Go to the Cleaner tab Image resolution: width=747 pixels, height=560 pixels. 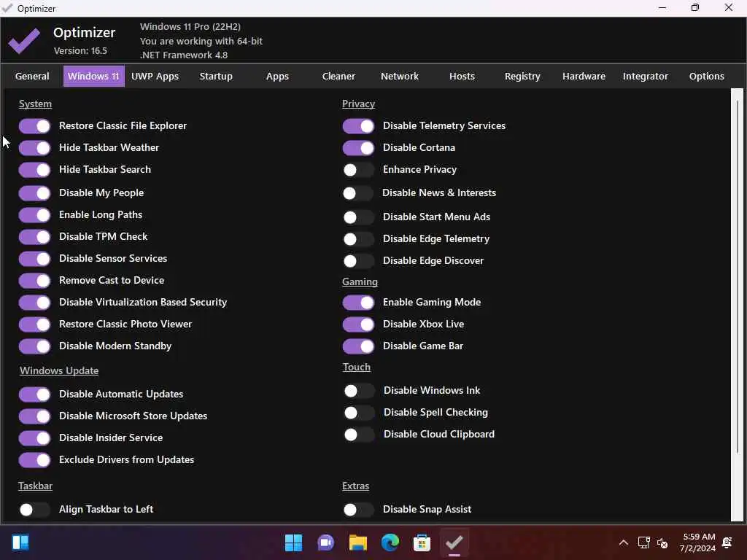[x=338, y=76]
